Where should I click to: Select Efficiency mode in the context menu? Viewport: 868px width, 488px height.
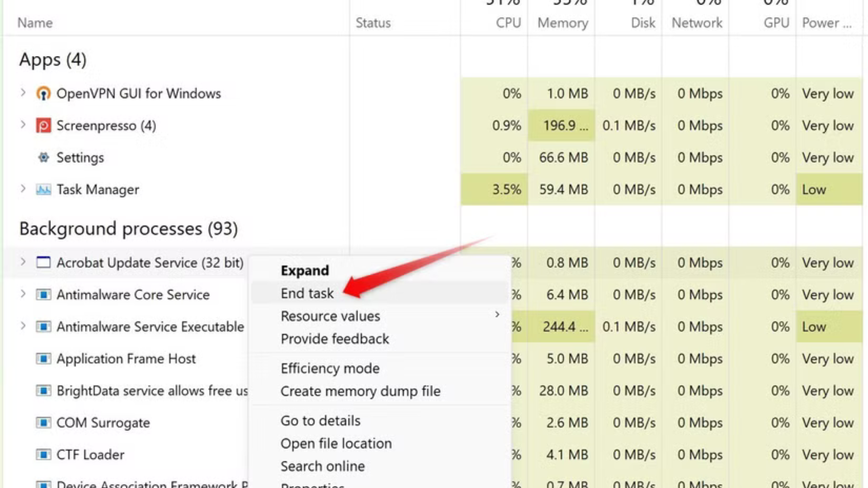click(330, 368)
